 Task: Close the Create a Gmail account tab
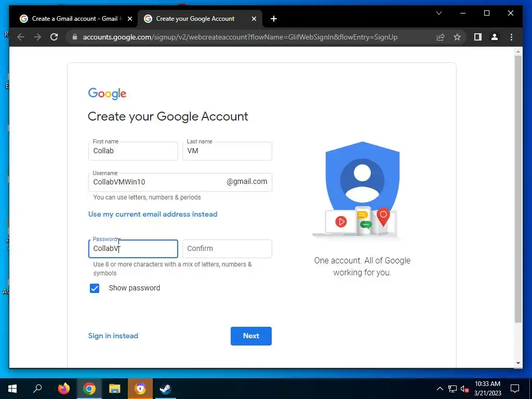click(x=129, y=19)
